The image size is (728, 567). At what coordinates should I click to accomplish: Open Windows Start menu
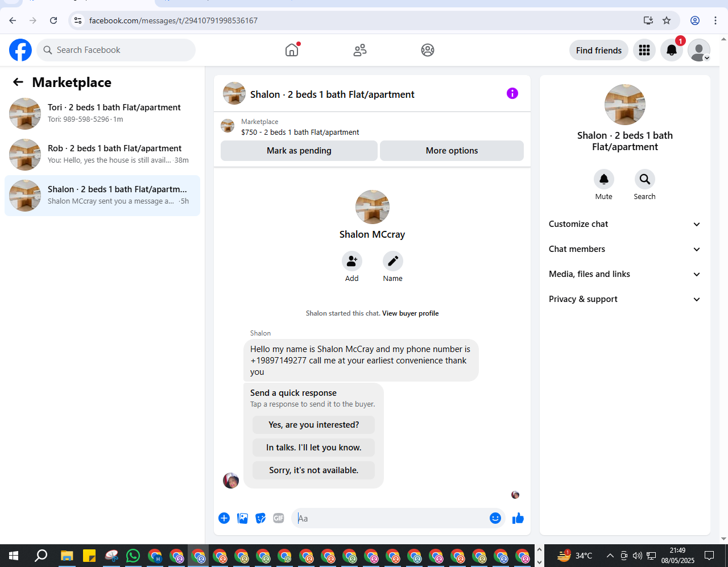coord(14,556)
